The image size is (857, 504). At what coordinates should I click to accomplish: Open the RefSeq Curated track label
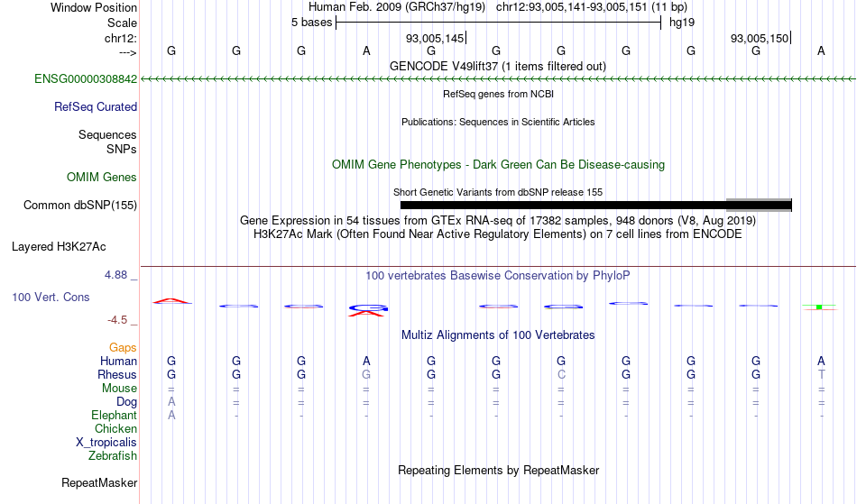(96, 107)
